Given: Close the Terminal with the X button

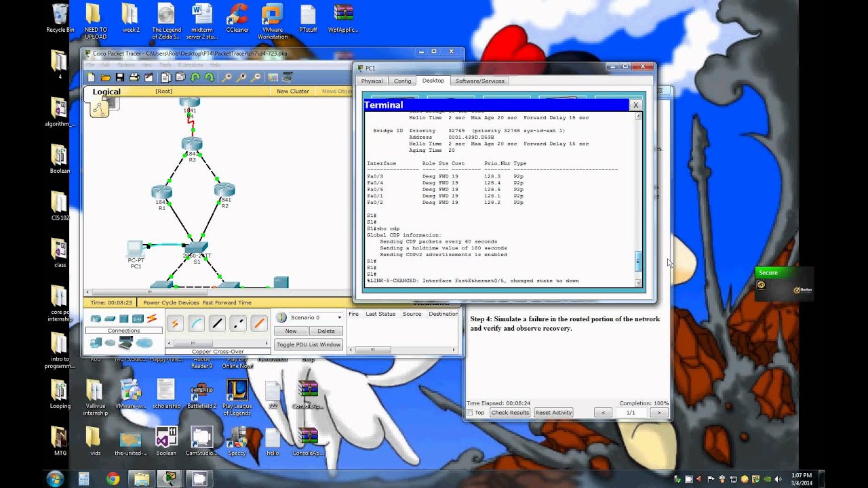Looking at the screenshot, I should [635, 105].
